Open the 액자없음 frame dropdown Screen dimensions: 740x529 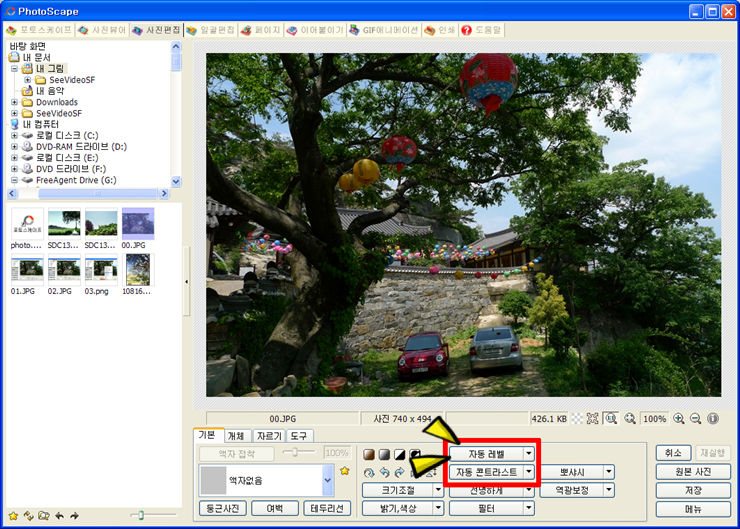tap(328, 481)
